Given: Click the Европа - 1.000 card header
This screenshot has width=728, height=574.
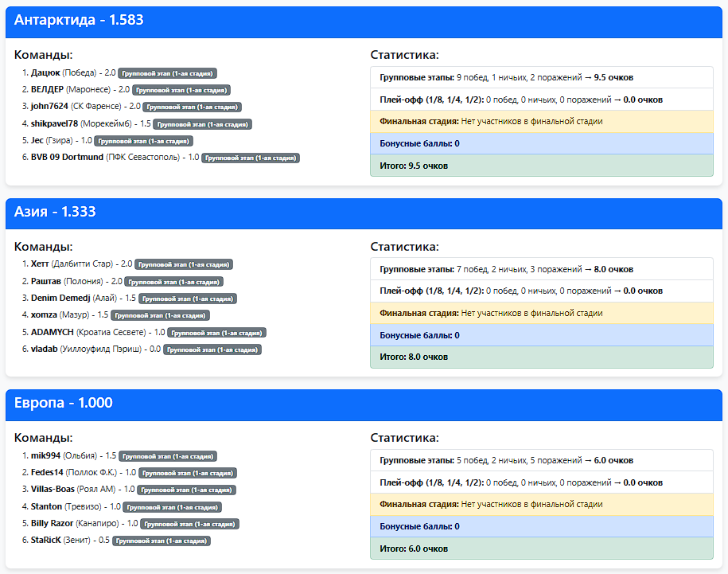Looking at the screenshot, I should 64,403.
